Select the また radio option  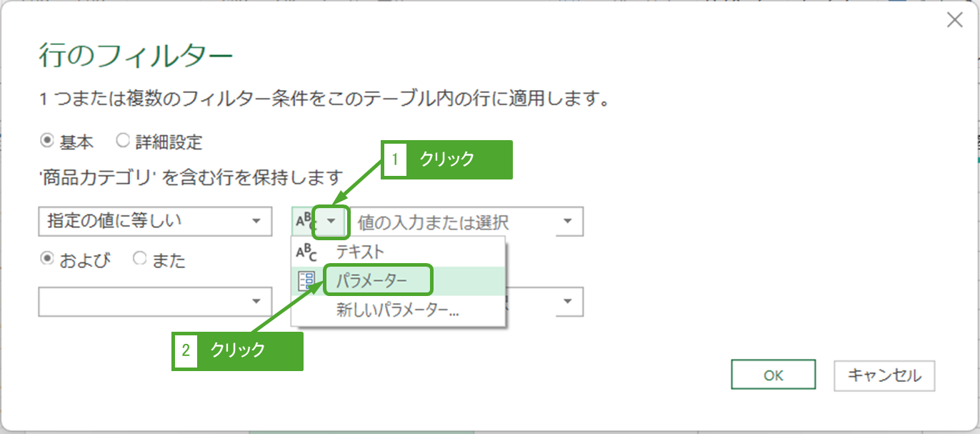click(139, 260)
